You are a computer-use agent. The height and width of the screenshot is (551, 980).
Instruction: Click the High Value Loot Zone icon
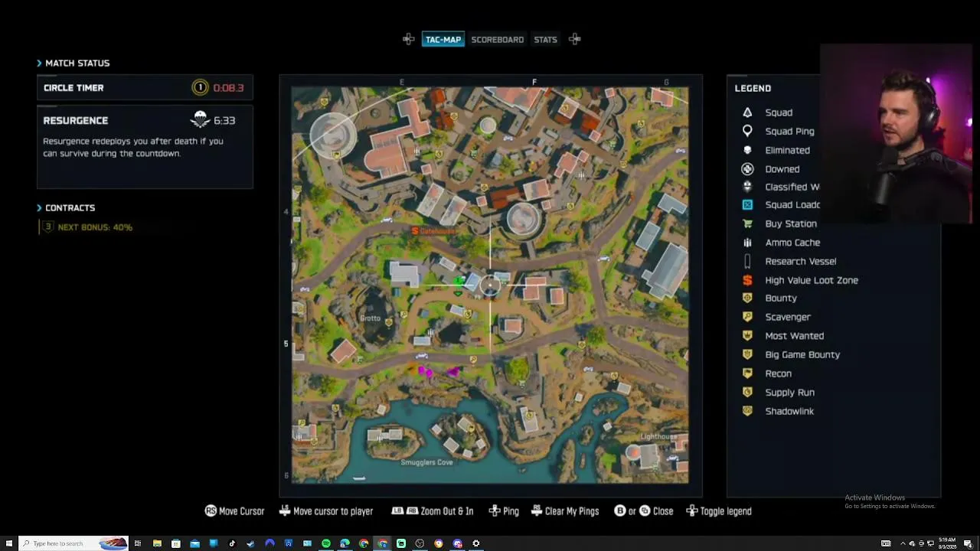tap(747, 280)
